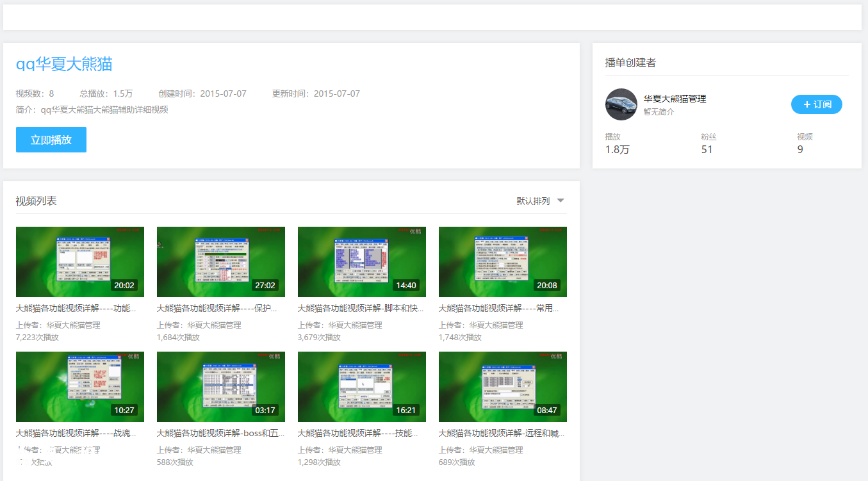Viewport: 868px width, 481px height.
Task: Open the 20:08 video thumbnail
Action: (x=503, y=261)
